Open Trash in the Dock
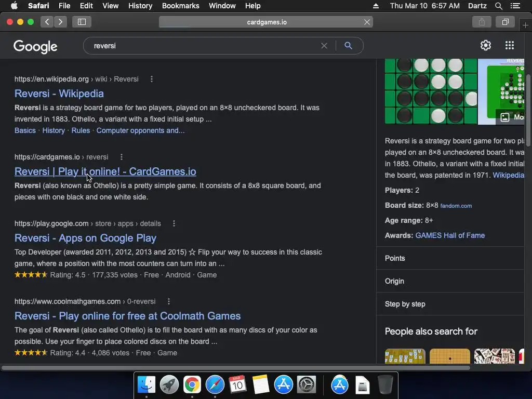 click(x=385, y=385)
